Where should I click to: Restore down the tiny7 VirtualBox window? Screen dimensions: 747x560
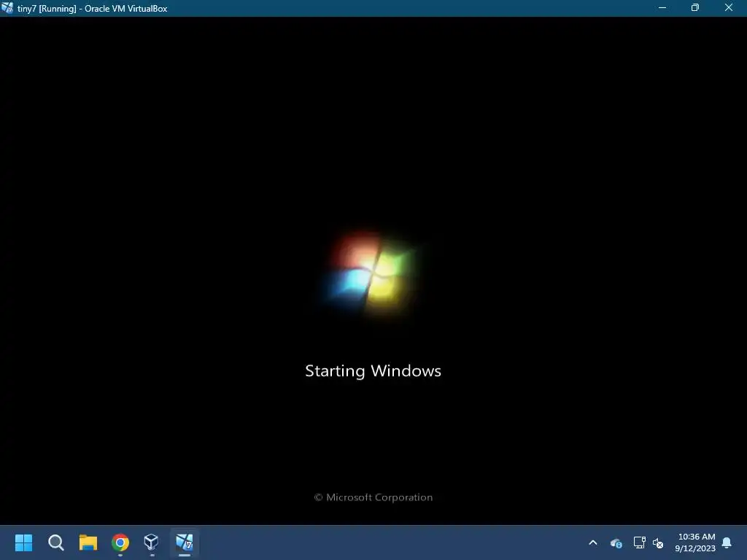click(695, 8)
